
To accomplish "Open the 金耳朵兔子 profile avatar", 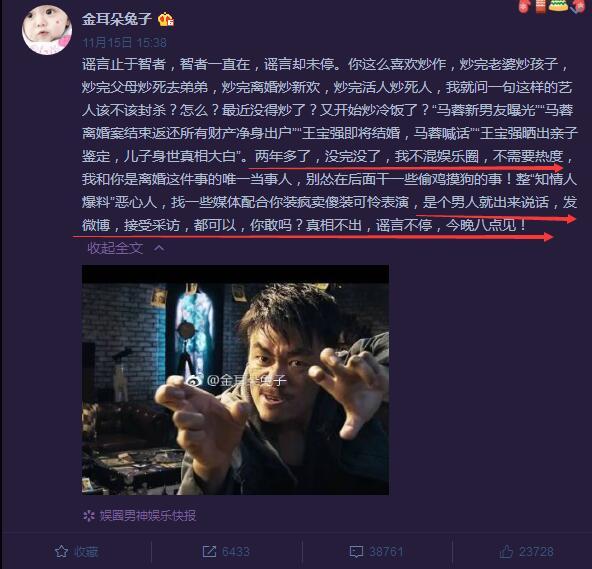I will pyautogui.click(x=47, y=30).
